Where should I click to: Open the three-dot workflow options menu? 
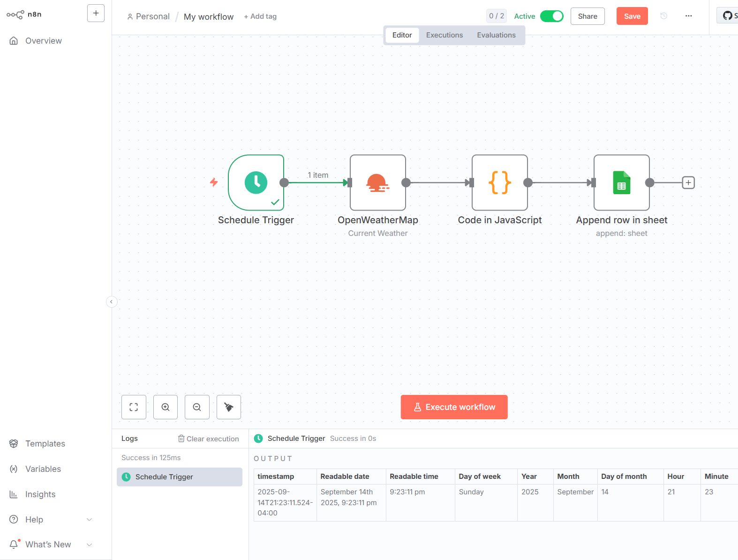[688, 16]
